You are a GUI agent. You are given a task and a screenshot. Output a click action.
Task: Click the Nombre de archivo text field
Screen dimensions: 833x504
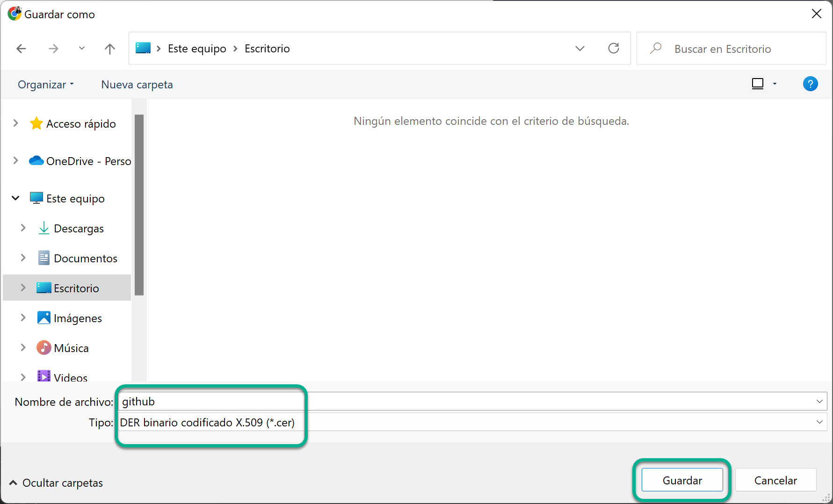coord(463,402)
